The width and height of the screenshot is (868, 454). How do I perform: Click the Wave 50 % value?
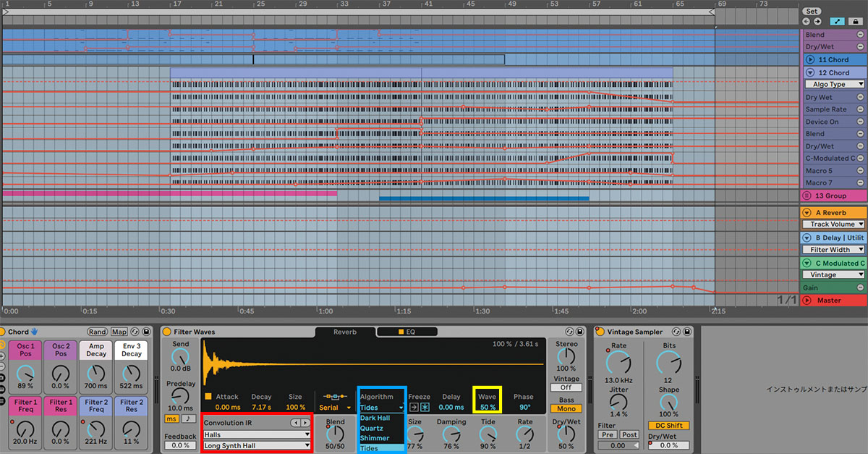pyautogui.click(x=488, y=408)
